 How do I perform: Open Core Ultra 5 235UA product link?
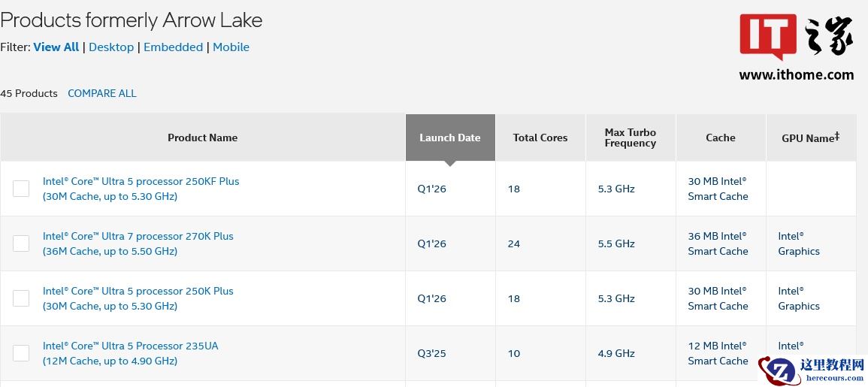tap(131, 346)
